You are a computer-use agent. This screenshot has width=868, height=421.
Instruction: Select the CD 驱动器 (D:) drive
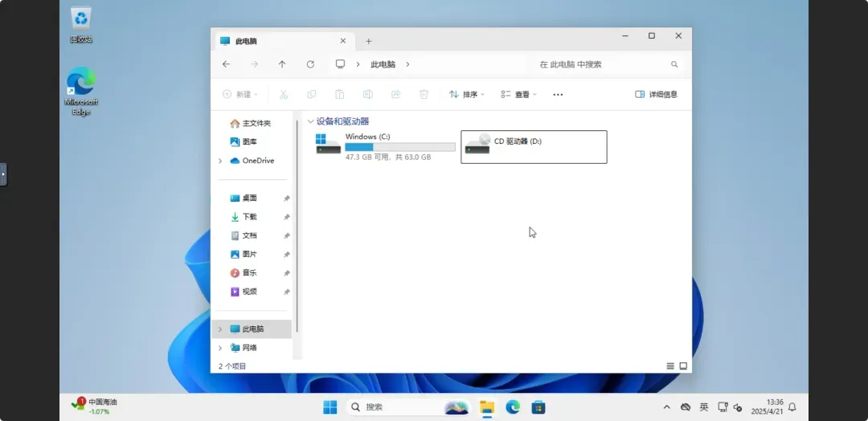click(534, 146)
